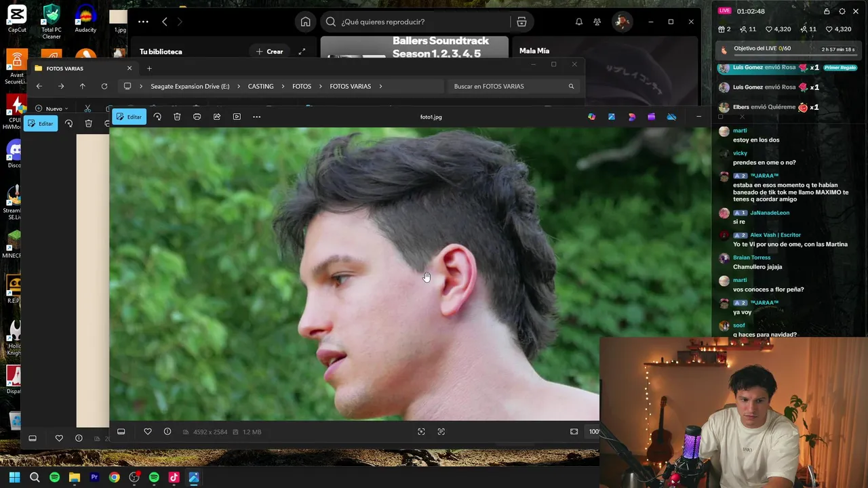Go up one folder in File Explorer
The image size is (868, 488).
pos(83,86)
